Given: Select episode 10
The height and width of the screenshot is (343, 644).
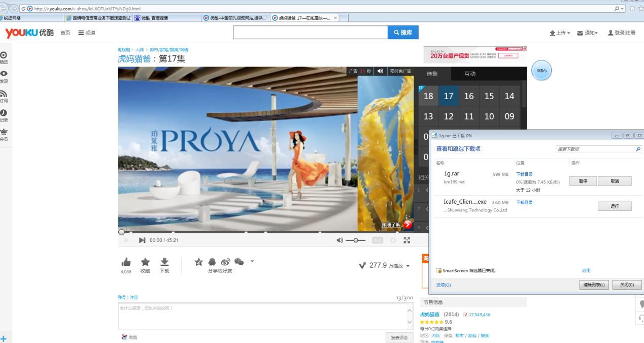Looking at the screenshot, I should pos(489,116).
